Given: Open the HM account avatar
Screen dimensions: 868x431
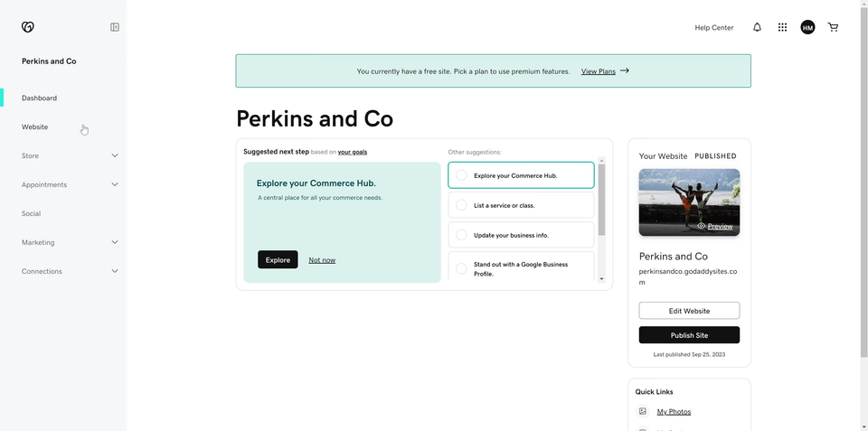Looking at the screenshot, I should [807, 27].
